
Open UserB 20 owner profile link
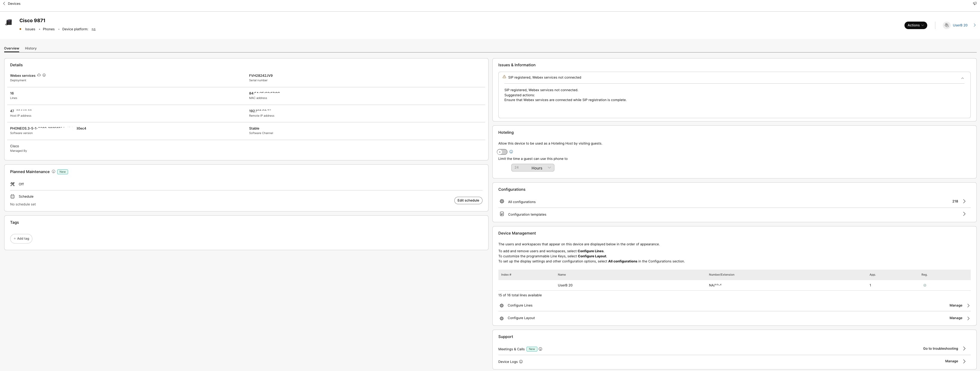[959, 25]
